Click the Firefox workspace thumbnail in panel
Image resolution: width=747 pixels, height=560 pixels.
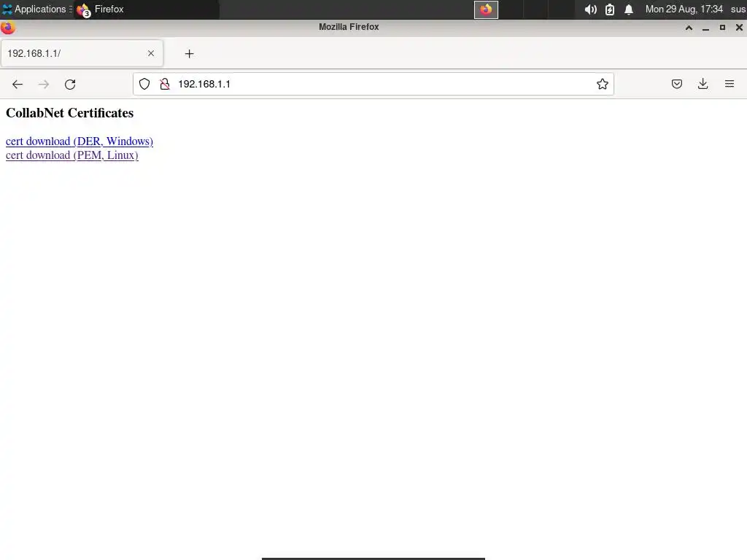pyautogui.click(x=486, y=9)
